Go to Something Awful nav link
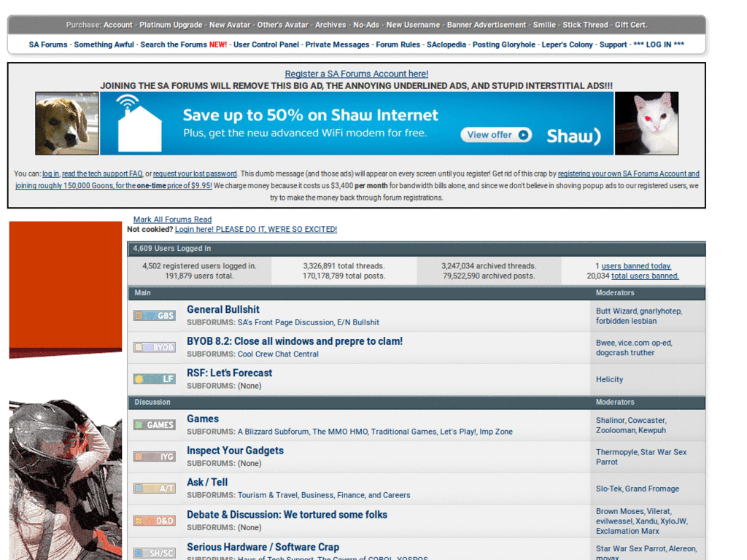 [x=104, y=44]
